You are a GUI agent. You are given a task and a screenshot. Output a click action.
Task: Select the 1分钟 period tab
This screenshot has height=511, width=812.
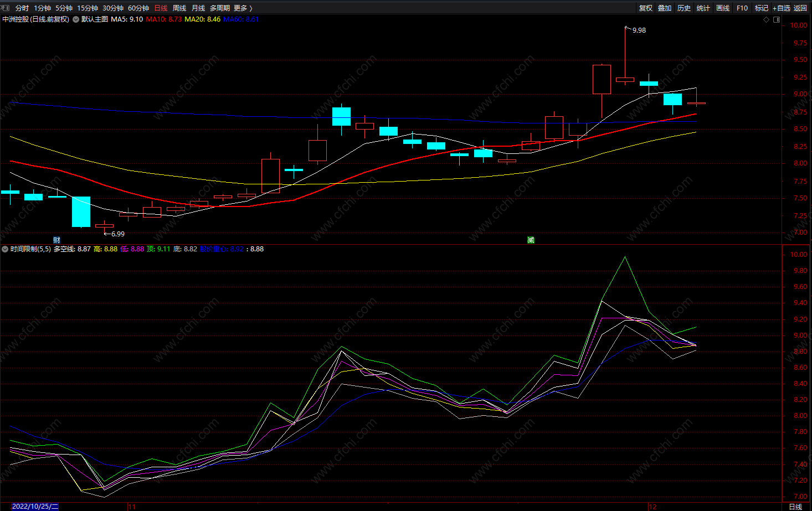[43, 8]
